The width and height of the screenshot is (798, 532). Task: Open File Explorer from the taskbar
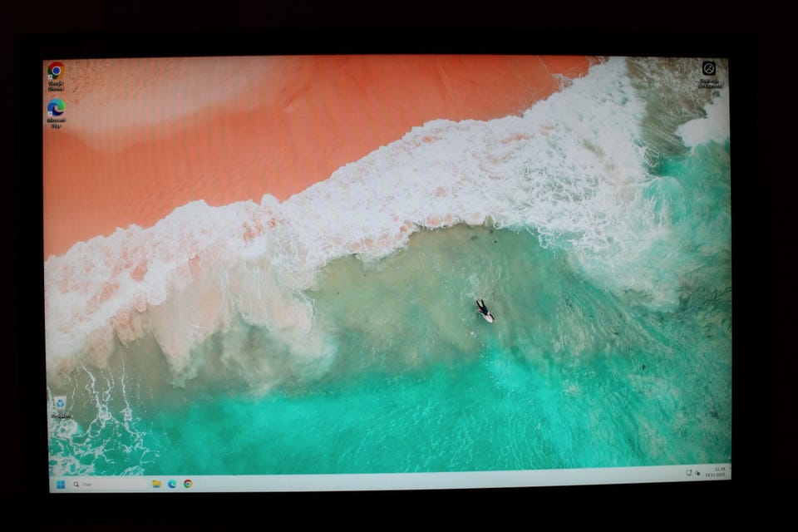(x=157, y=484)
